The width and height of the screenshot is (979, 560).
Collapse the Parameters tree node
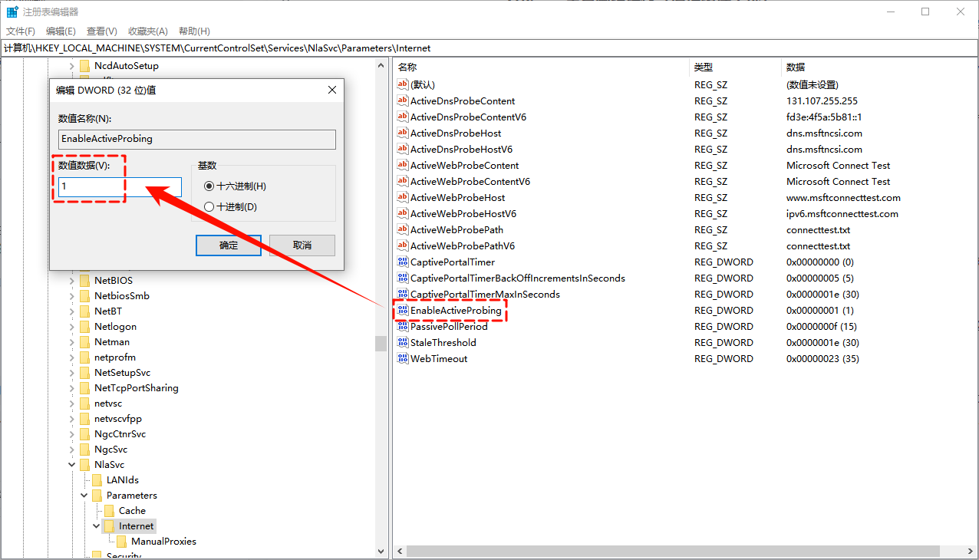(84, 496)
